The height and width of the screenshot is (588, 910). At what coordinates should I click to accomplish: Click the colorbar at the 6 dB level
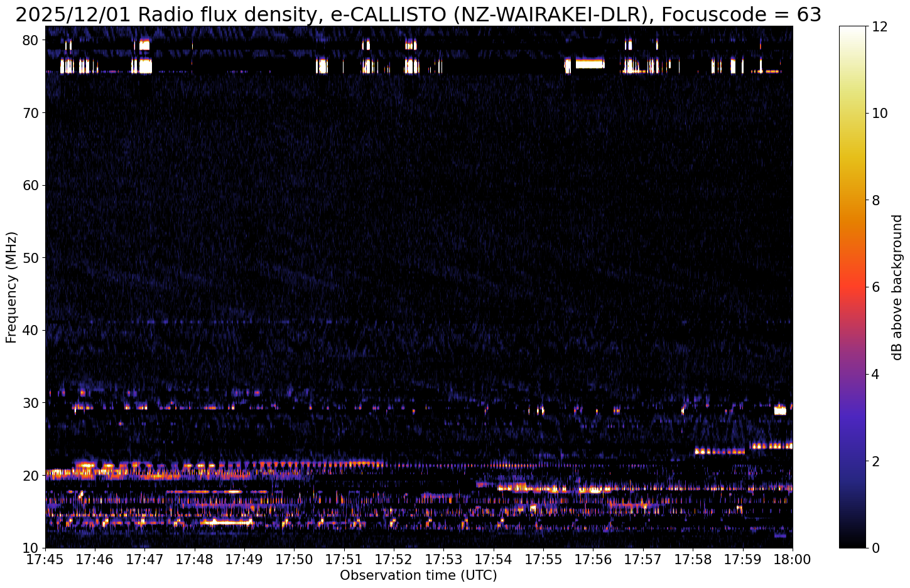coord(852,287)
